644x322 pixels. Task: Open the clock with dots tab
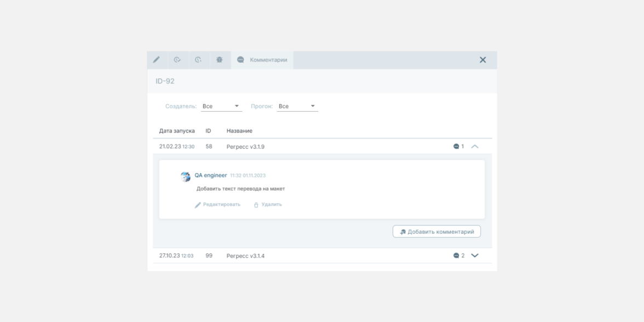199,60
